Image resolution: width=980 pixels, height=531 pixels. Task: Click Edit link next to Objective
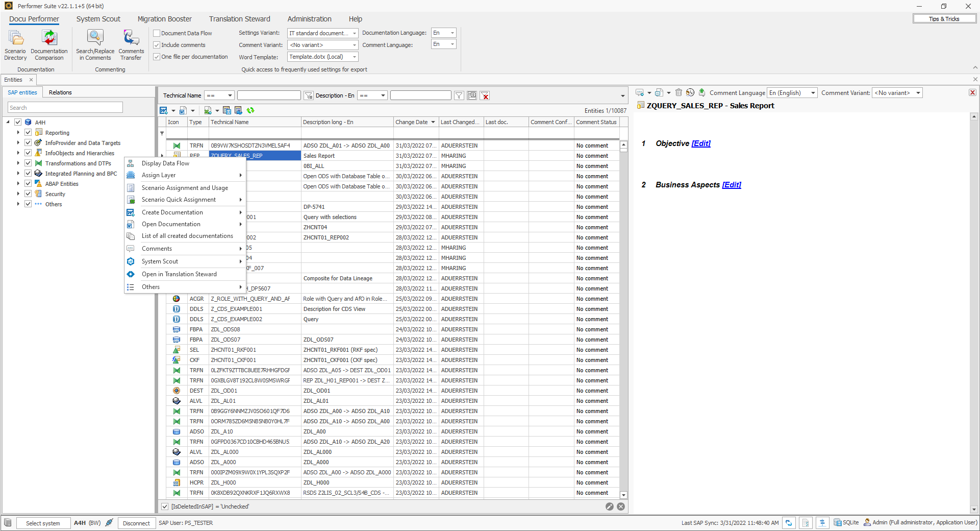(701, 143)
